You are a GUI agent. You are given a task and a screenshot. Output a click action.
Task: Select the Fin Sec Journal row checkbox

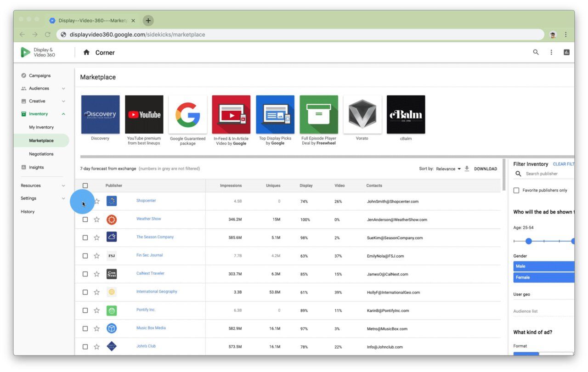click(x=85, y=256)
